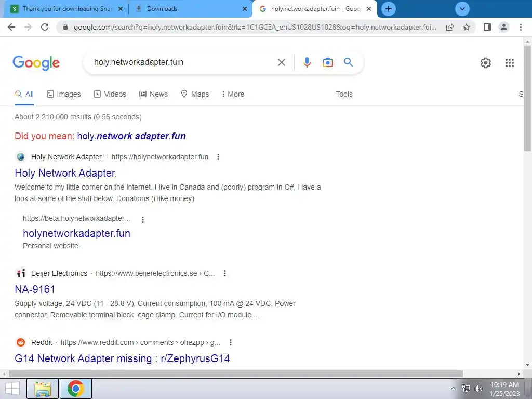Expand the More filters dropdown
The height and width of the screenshot is (399, 532).
(233, 95)
